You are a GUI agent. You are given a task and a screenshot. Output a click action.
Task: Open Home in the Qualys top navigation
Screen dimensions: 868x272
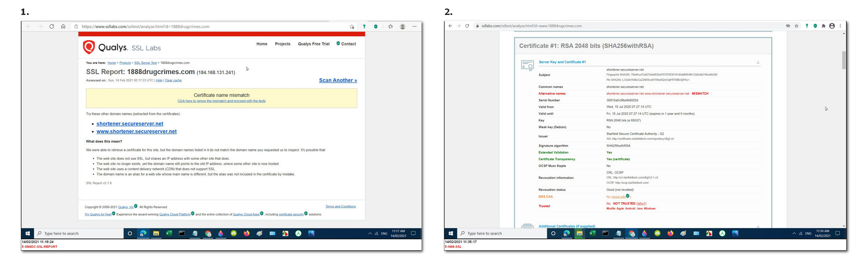tap(262, 44)
